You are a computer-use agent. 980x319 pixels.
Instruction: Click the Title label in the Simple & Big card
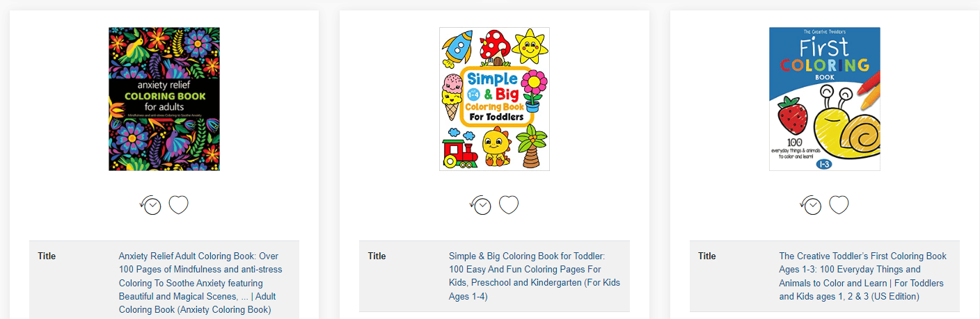[x=377, y=256]
